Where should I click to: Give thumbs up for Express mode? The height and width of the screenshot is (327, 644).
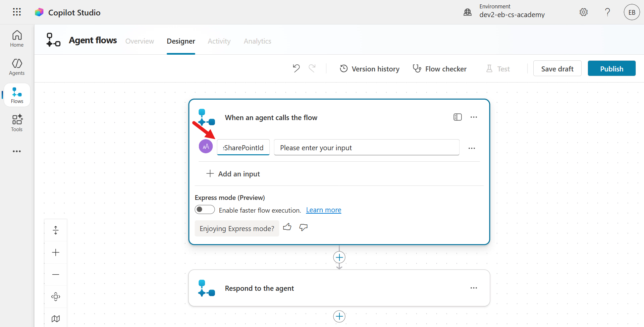287,227
